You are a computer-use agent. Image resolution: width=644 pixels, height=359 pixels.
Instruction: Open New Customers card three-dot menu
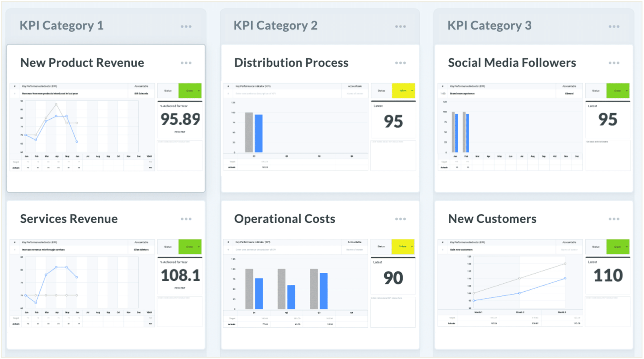[x=614, y=219]
